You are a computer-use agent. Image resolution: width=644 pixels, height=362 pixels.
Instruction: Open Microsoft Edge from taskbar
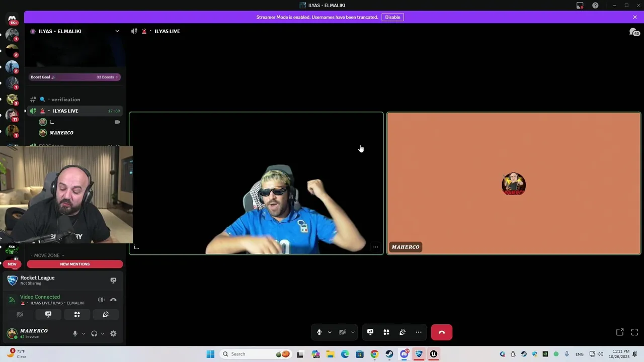click(345, 354)
